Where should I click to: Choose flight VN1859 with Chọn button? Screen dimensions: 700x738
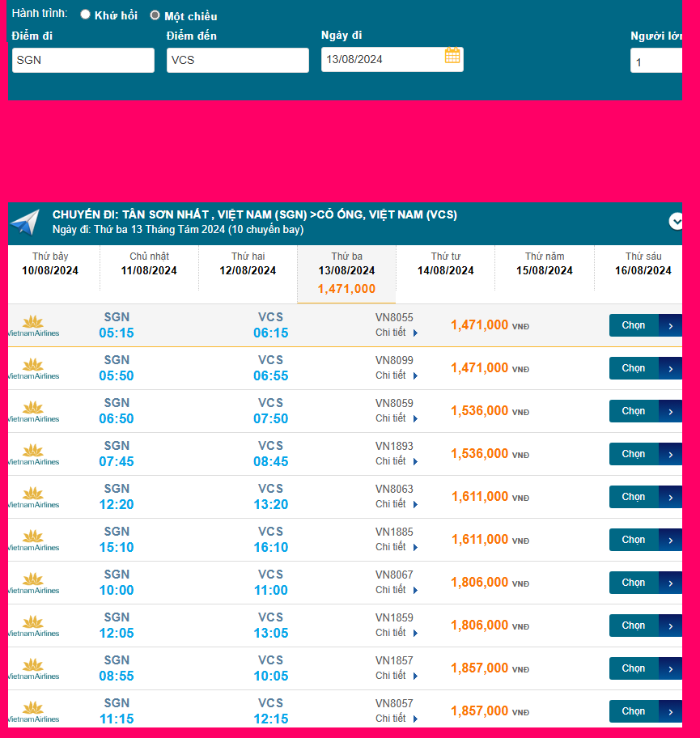634,626
